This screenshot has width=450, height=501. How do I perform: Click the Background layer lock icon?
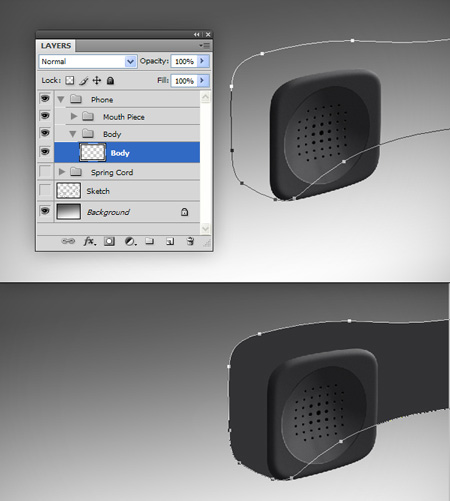184,212
